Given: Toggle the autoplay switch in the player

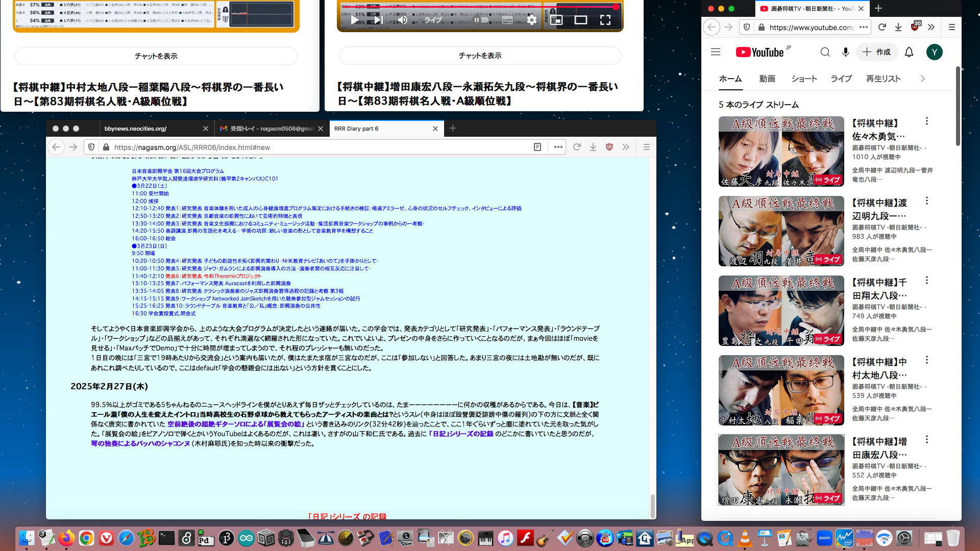Looking at the screenshot, I should 481,20.
